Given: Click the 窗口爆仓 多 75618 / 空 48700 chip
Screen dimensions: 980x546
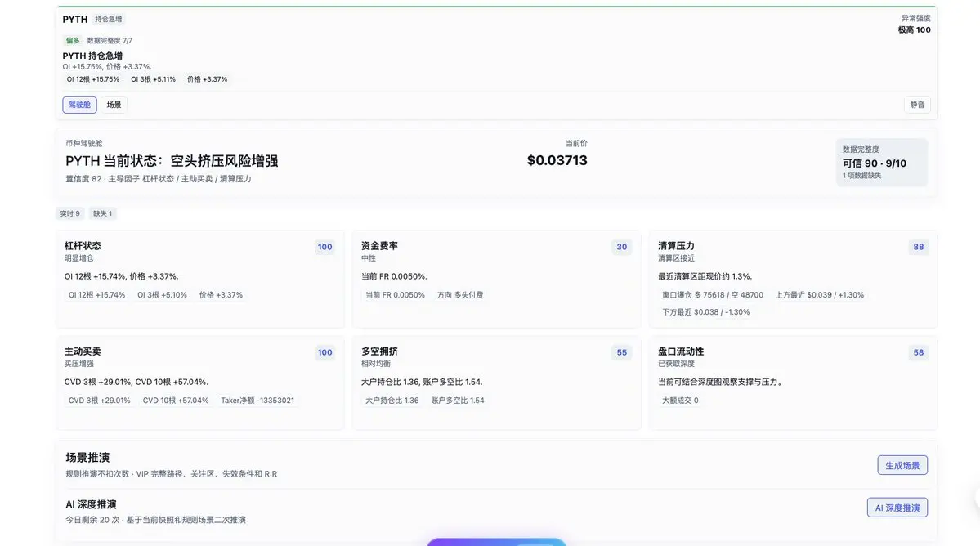Looking at the screenshot, I should (713, 295).
